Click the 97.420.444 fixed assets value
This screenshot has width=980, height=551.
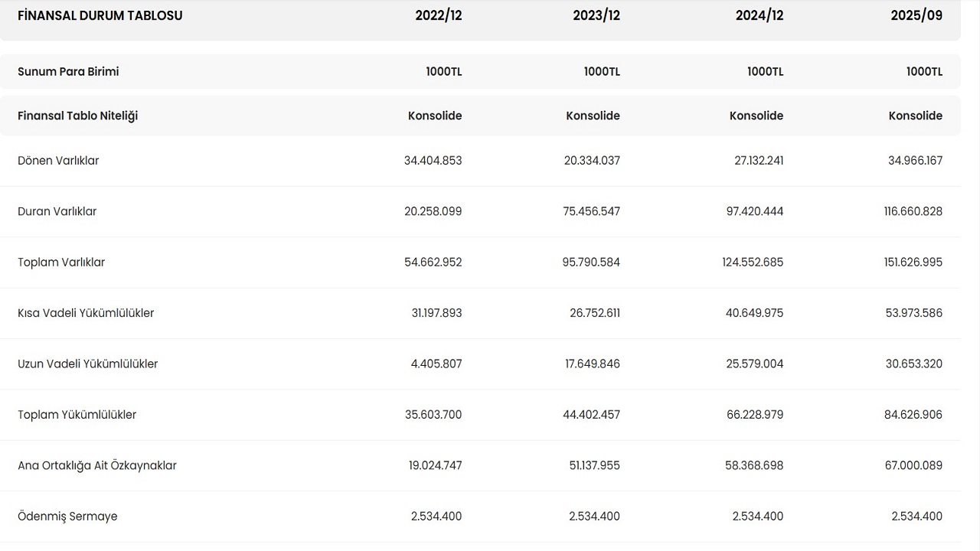[x=754, y=211]
